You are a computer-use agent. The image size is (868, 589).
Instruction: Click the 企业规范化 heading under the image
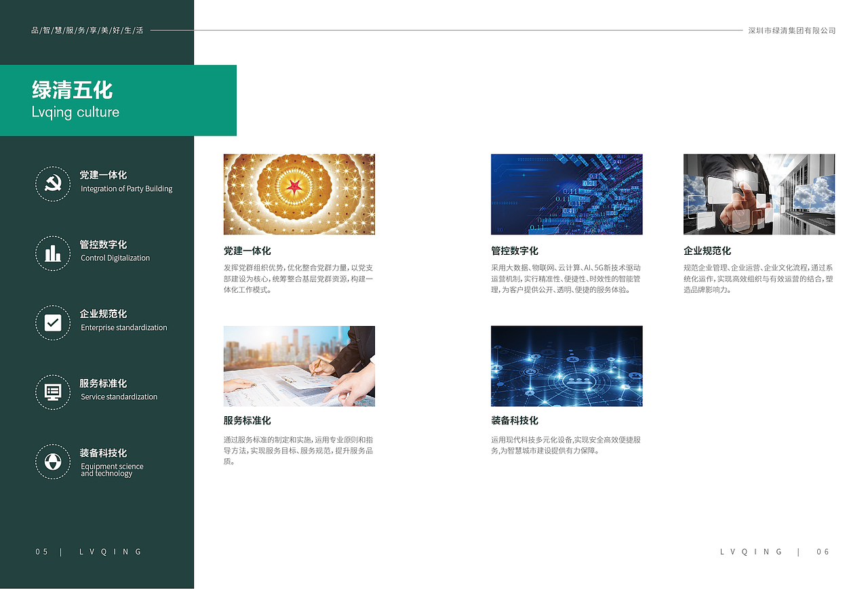[x=707, y=251]
